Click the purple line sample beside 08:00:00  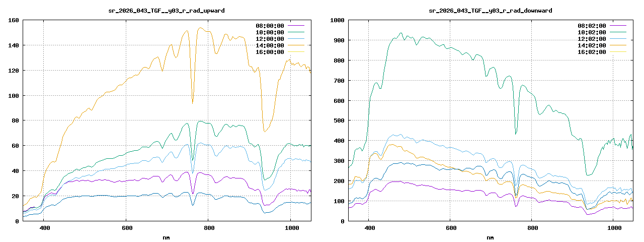tap(296, 26)
